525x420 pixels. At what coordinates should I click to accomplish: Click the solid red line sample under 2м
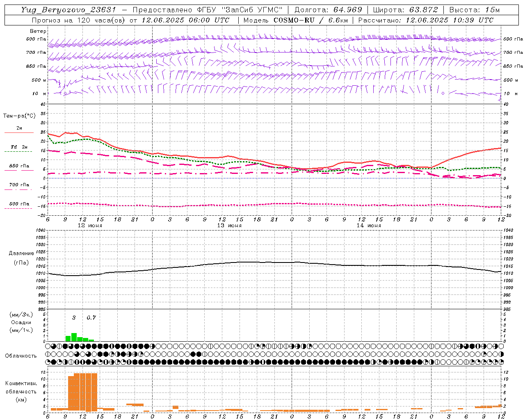pos(19,132)
